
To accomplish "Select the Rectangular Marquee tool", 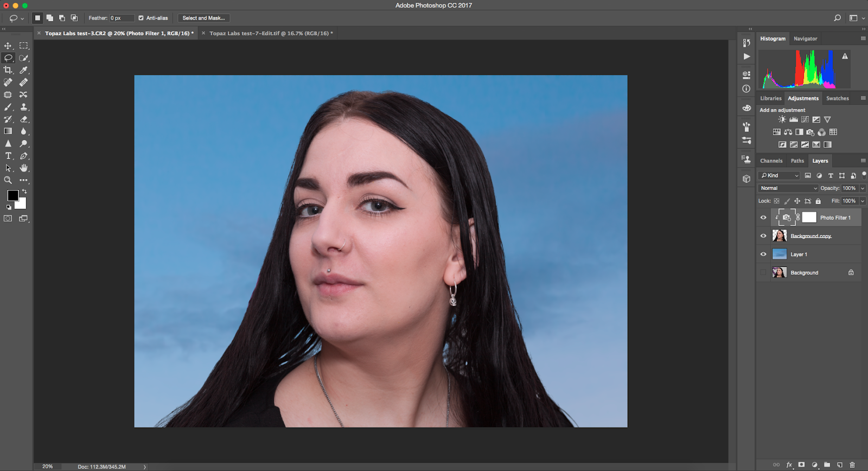I will coord(23,46).
